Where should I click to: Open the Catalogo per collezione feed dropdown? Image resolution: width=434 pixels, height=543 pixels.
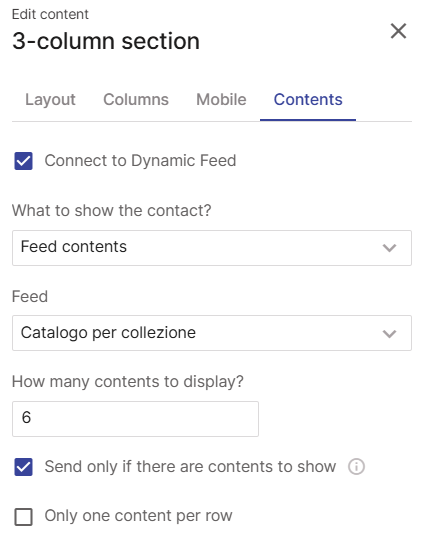[x=212, y=333]
